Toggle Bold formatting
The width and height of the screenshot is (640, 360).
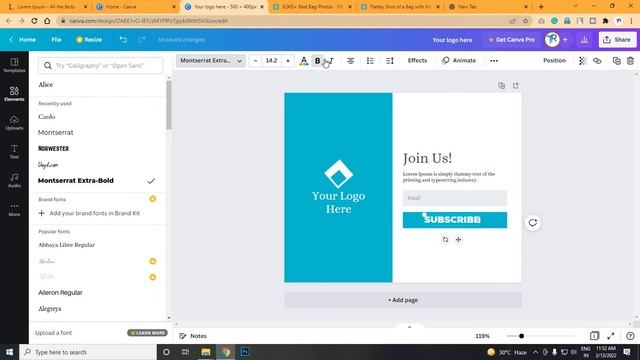[318, 61]
